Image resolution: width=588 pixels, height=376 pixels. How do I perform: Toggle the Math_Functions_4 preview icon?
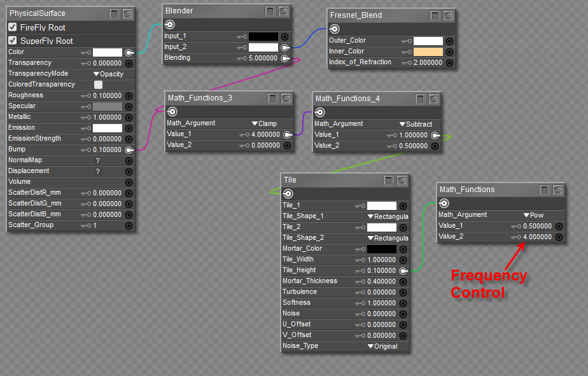[434, 99]
